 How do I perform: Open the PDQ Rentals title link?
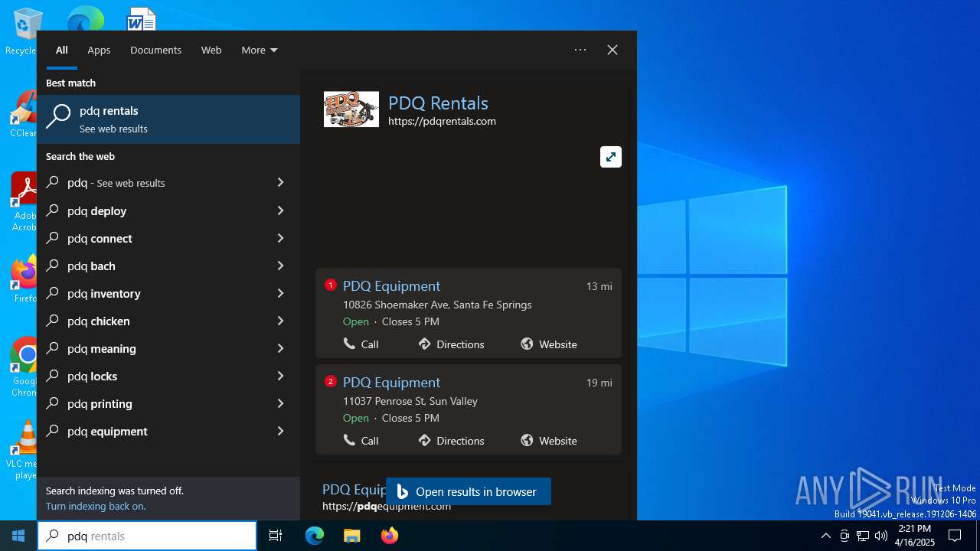point(438,103)
